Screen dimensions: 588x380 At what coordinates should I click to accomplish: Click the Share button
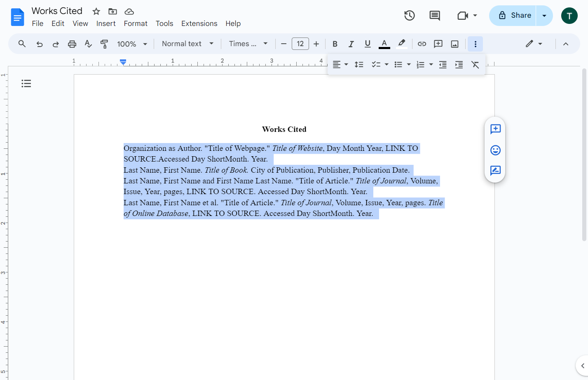click(513, 16)
